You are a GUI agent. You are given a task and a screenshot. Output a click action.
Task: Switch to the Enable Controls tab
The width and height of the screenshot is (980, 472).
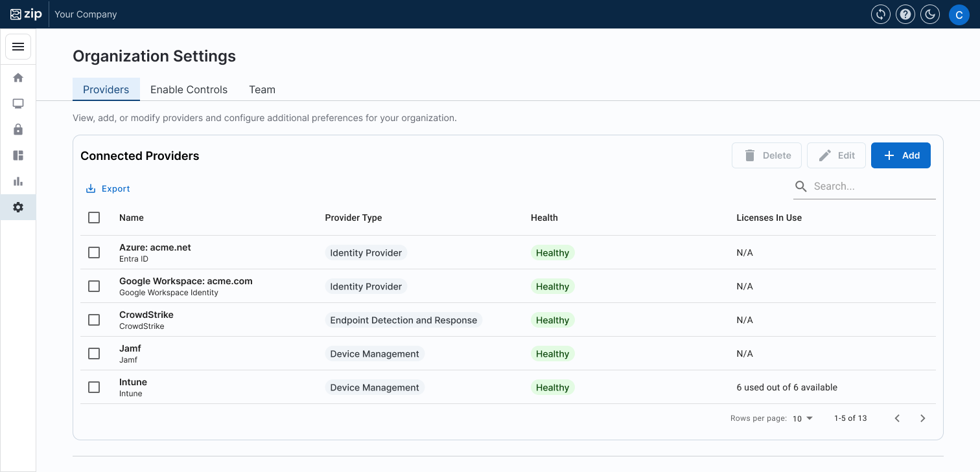[x=189, y=89]
